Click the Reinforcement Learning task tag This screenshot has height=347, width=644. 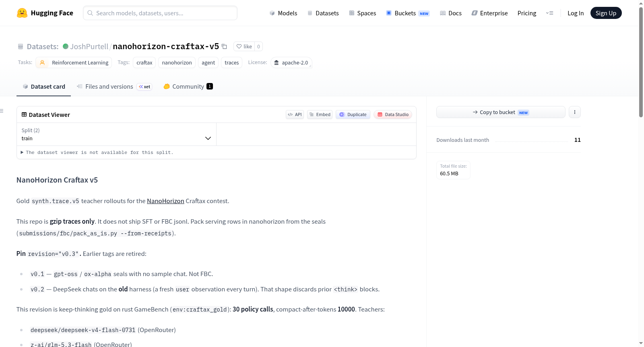pyautogui.click(x=74, y=62)
